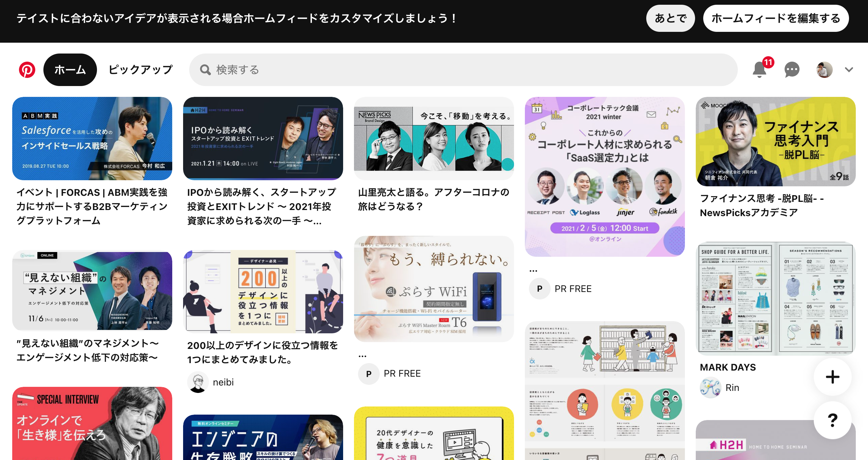Click ホームフィードを編集する button
Image resolution: width=868 pixels, height=460 pixels.
point(776,18)
